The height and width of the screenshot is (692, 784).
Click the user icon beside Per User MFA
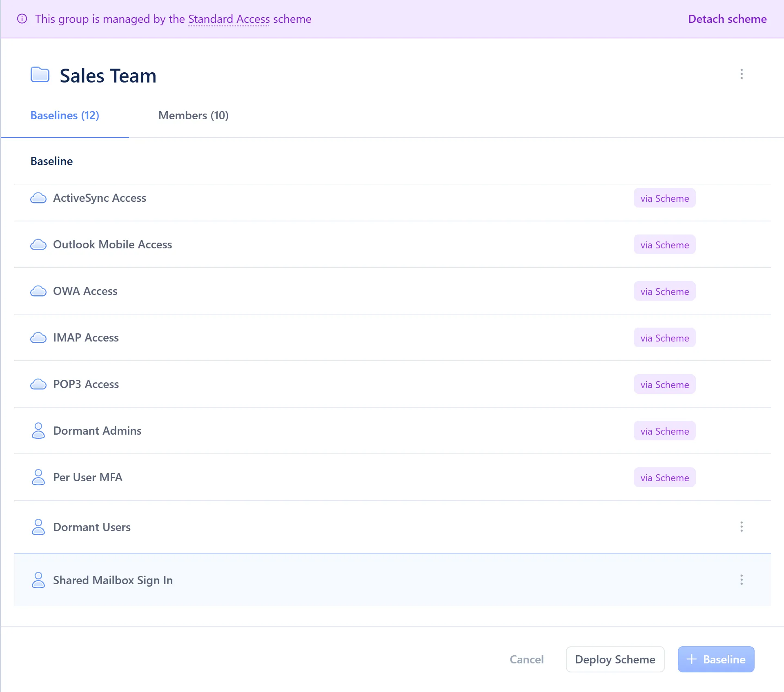point(38,477)
